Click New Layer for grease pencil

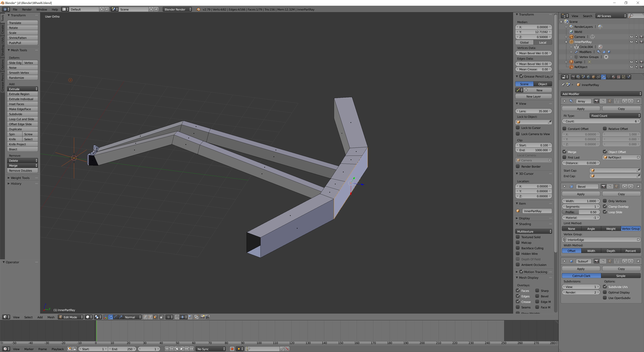click(533, 96)
